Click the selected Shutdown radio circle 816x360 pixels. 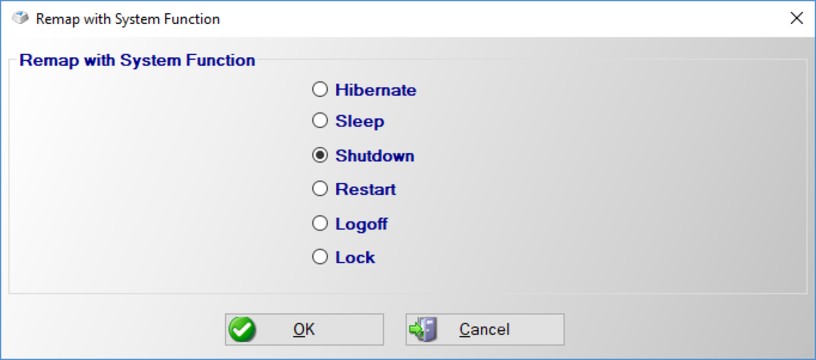pos(320,155)
